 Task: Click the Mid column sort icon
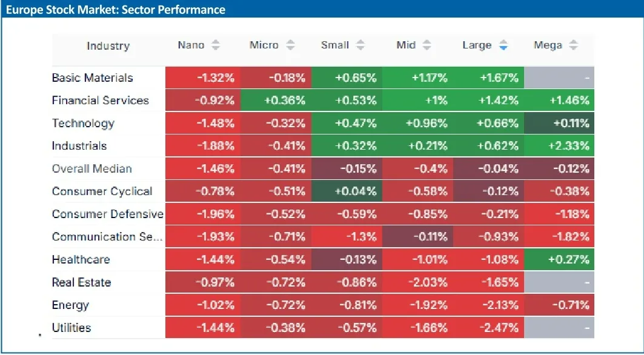click(427, 45)
